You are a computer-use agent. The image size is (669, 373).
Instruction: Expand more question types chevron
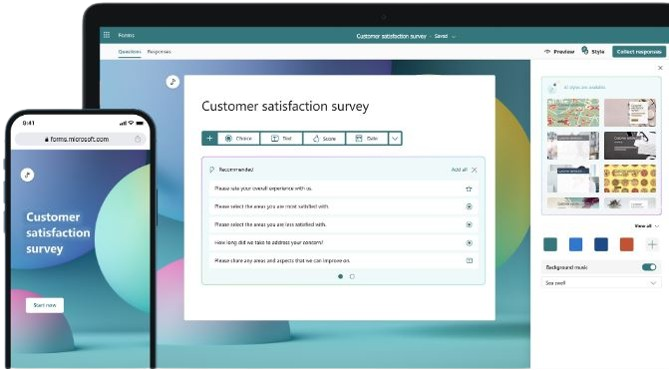click(395, 138)
